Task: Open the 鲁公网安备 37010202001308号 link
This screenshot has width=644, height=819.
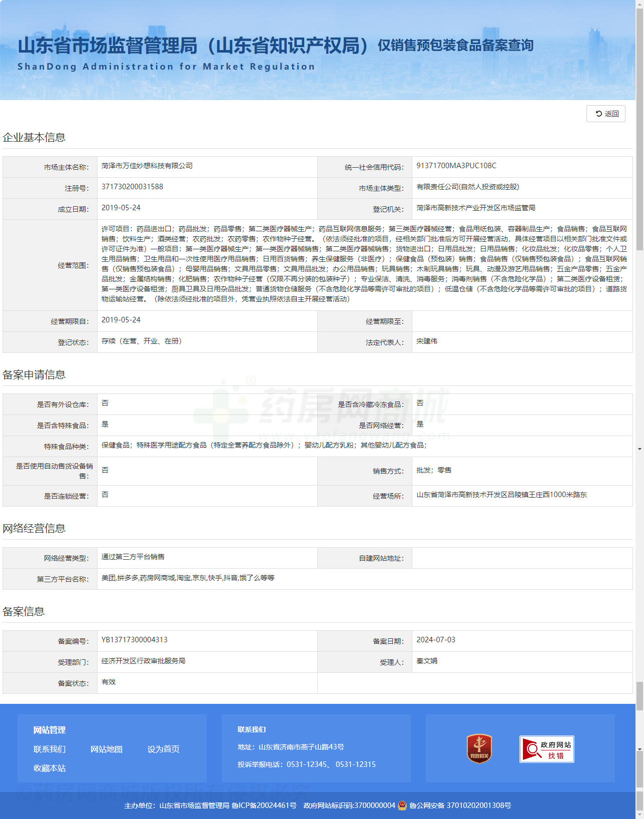Action: [x=460, y=805]
